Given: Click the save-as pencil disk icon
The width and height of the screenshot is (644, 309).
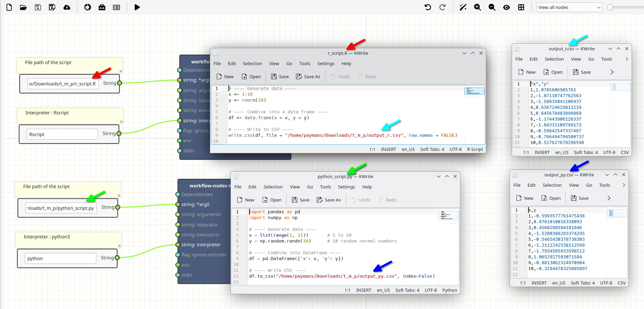Looking at the screenshot, I should point(52,7).
